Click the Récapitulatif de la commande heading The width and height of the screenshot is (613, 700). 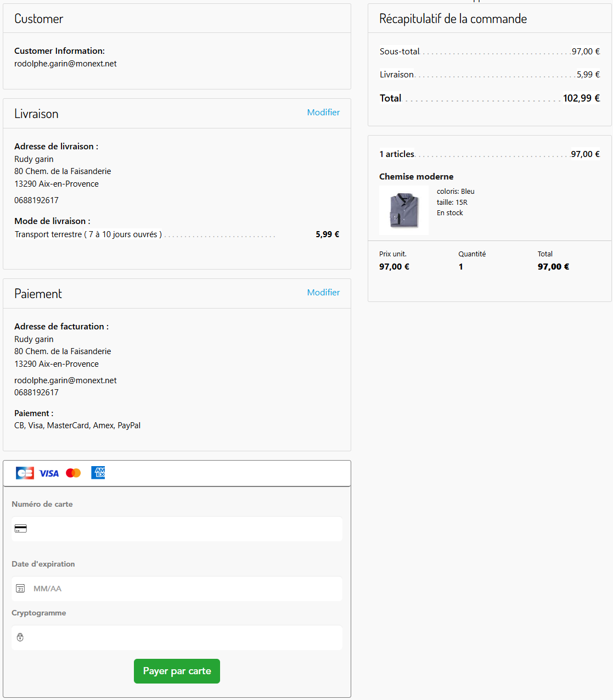[x=453, y=19]
